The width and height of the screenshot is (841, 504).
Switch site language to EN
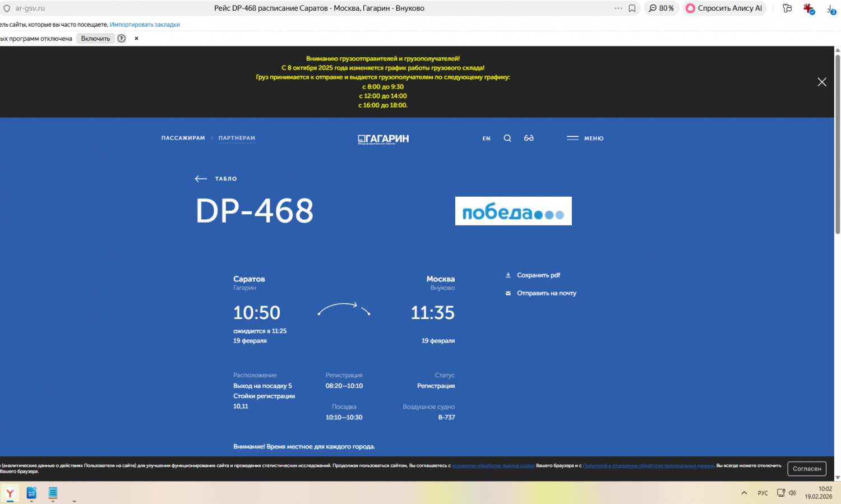click(x=486, y=138)
